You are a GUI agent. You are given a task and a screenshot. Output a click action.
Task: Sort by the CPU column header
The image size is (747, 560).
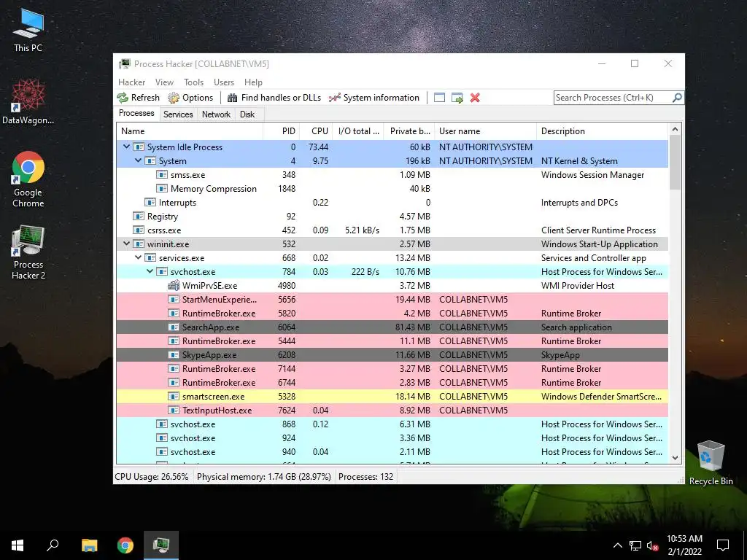coord(315,131)
